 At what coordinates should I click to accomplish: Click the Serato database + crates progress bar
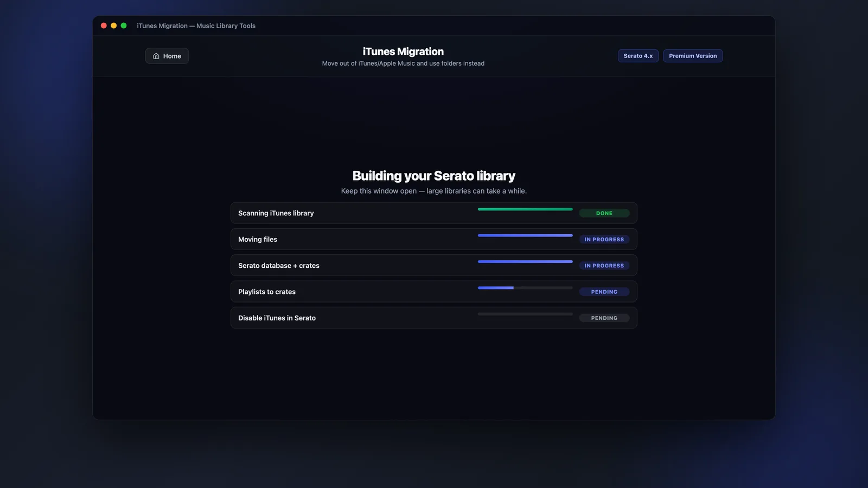[525, 261]
